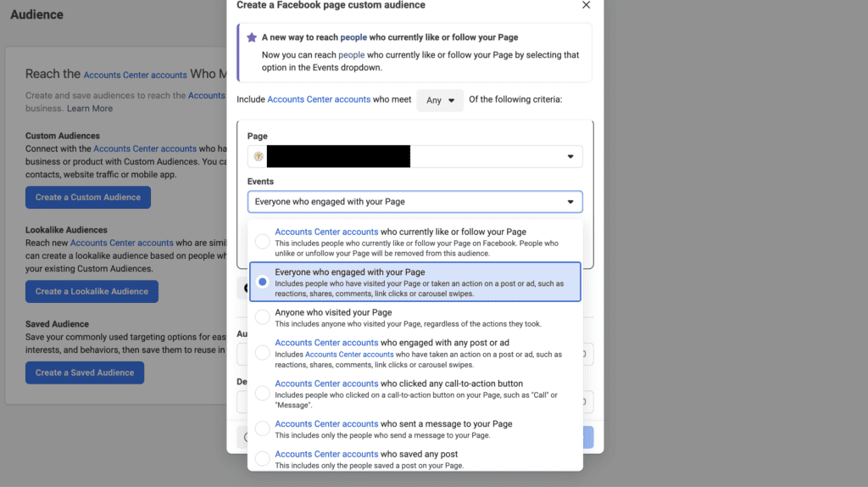Click Accounts Center accounts link in engaged-post description
The image size is (868, 487).
[x=349, y=355]
